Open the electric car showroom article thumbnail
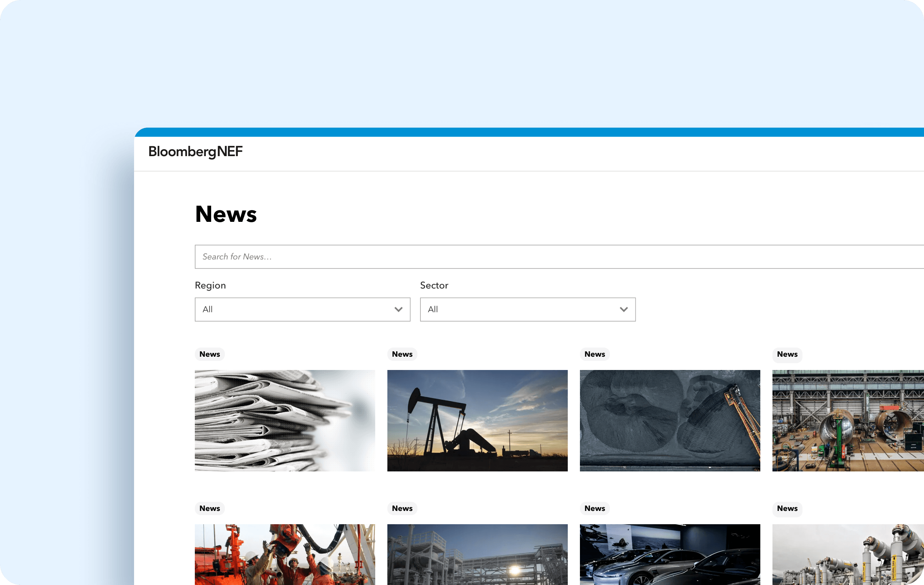The image size is (924, 585). click(x=670, y=554)
